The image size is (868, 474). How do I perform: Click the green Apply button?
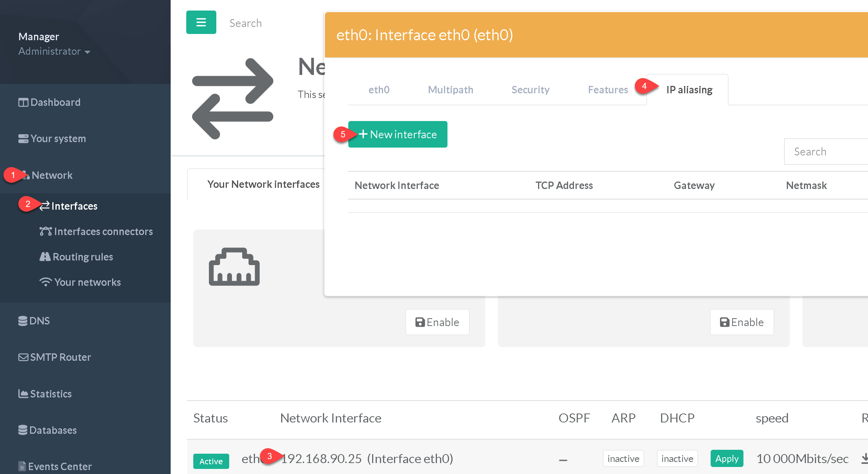tap(727, 458)
